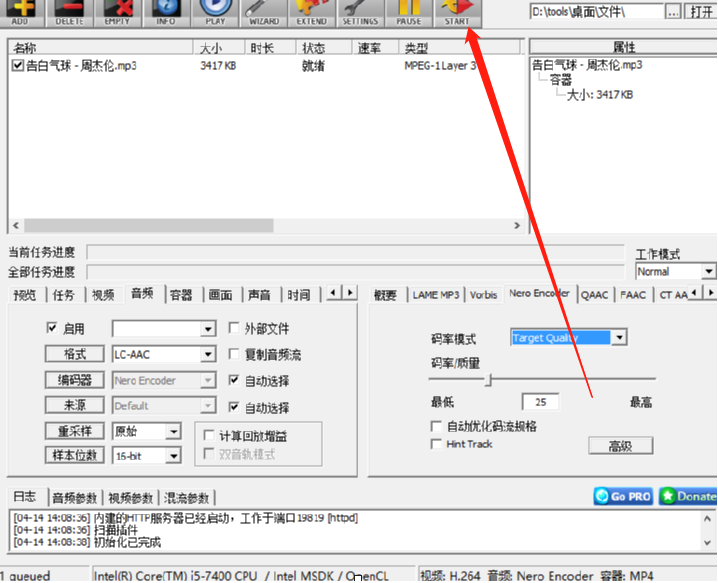Enable the 外部文件 checkbox
Viewport: 718px width, 583px height.
coord(234,328)
